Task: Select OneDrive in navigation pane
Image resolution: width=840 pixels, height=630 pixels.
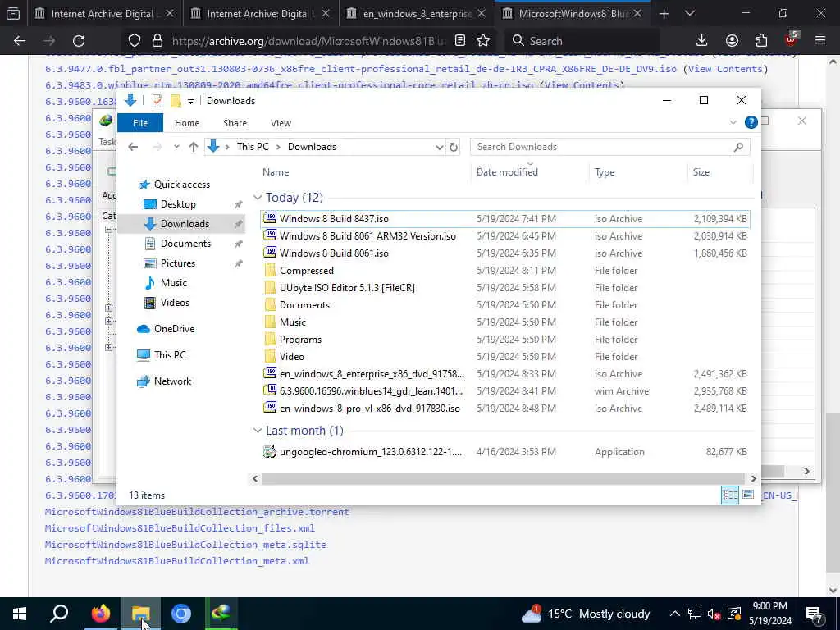Action: click(174, 329)
